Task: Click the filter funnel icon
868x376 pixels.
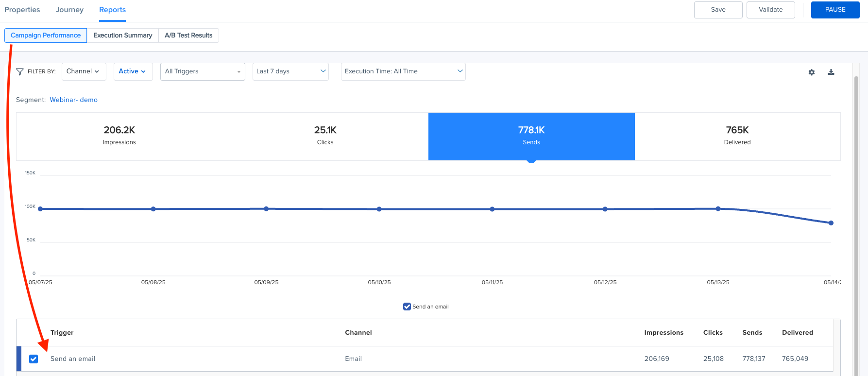Action: click(20, 71)
